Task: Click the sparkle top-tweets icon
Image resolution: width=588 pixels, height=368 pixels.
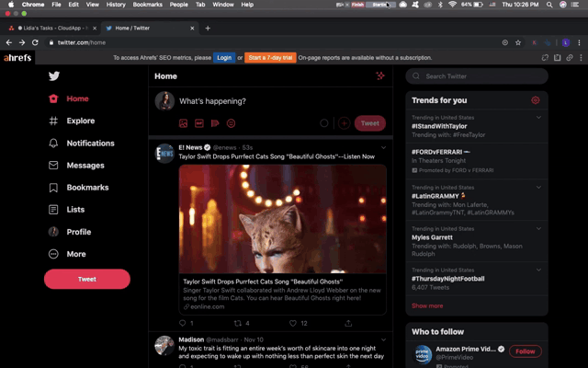Action: click(x=380, y=76)
